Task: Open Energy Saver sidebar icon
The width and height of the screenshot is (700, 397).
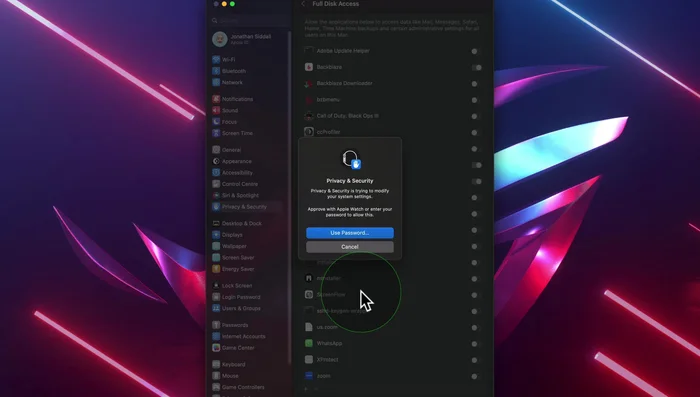Action: pyautogui.click(x=216, y=269)
